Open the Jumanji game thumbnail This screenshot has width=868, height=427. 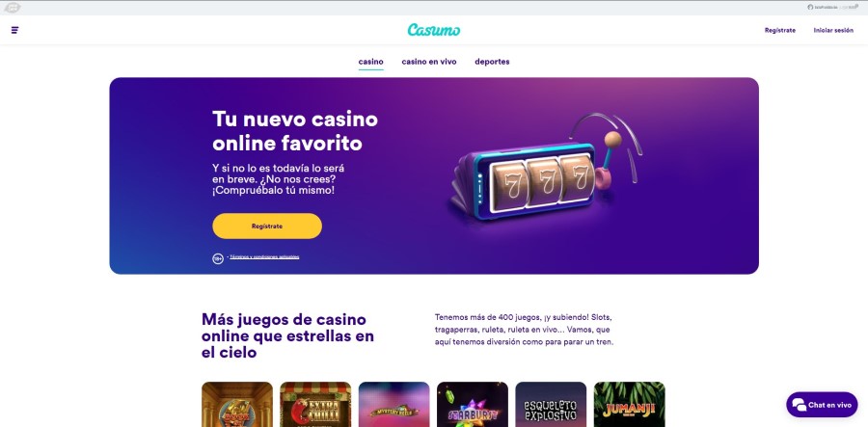(x=630, y=404)
